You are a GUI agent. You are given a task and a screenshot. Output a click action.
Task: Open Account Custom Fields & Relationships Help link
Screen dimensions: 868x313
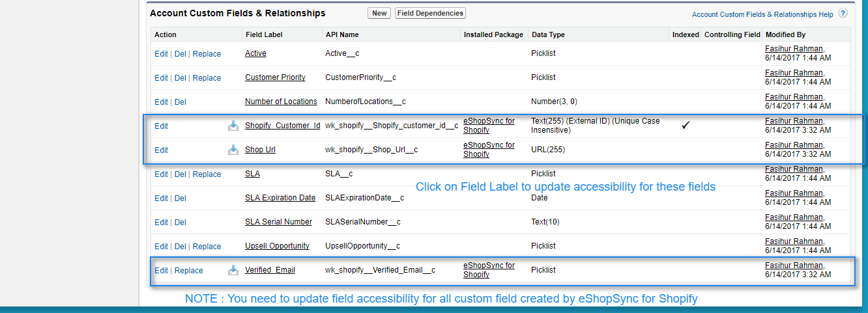(x=762, y=14)
